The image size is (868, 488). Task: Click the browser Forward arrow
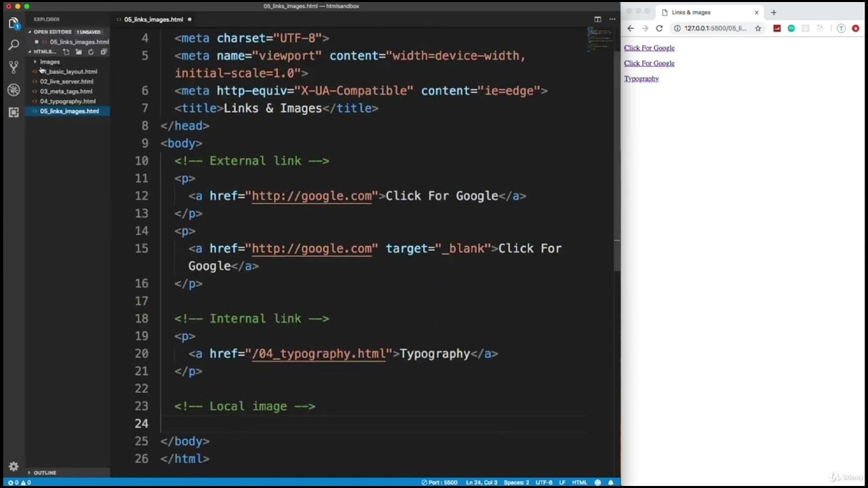tap(645, 28)
